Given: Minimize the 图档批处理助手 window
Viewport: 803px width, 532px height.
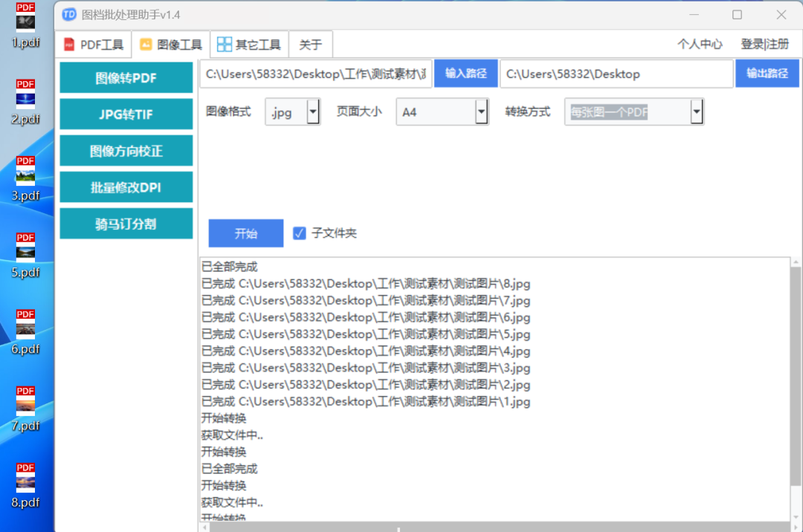Looking at the screenshot, I should pos(694,15).
